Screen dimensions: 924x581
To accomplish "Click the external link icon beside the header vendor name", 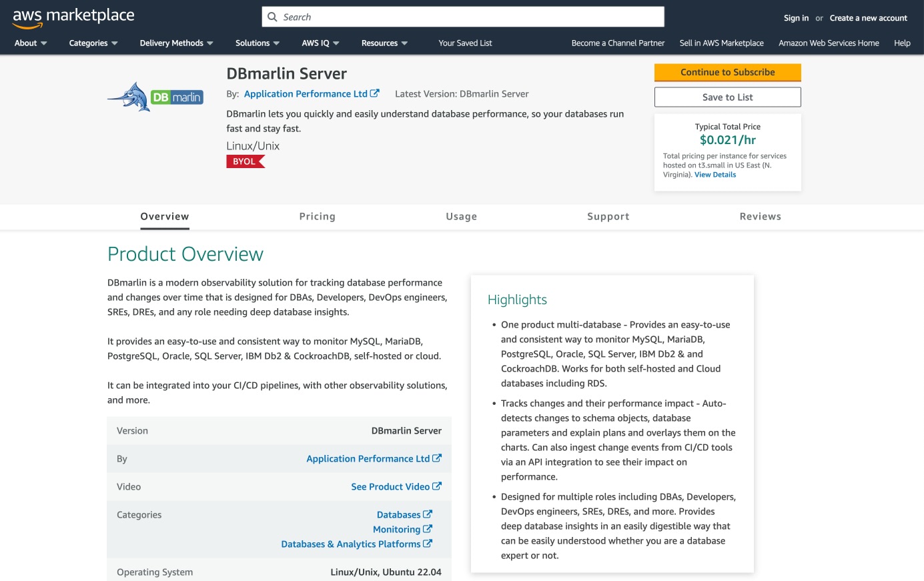I will click(375, 93).
